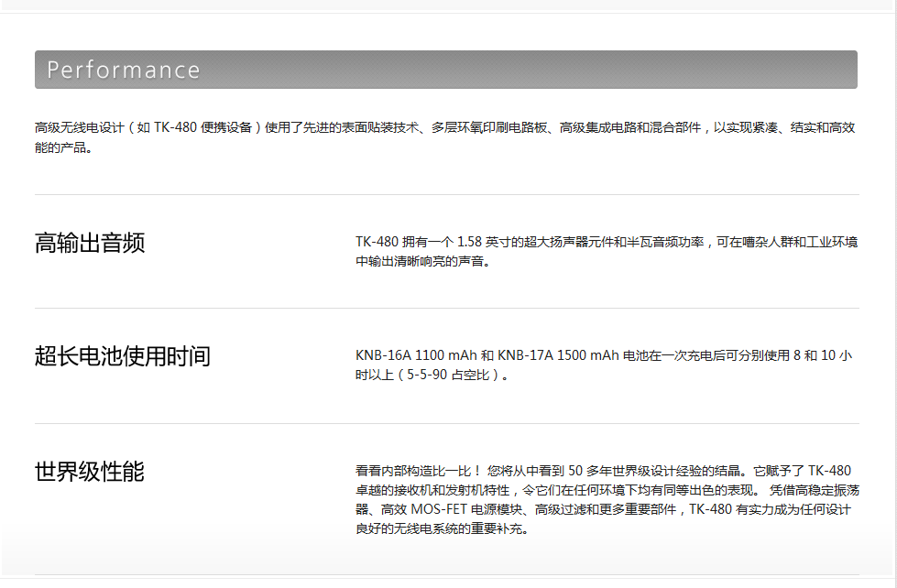The height and width of the screenshot is (588, 897).
Task: Click the KNB-16A 1100 mAh battery description
Action: 604,365
